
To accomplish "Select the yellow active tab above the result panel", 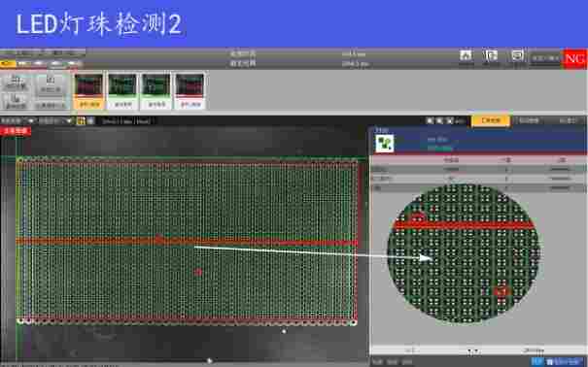I will (491, 120).
